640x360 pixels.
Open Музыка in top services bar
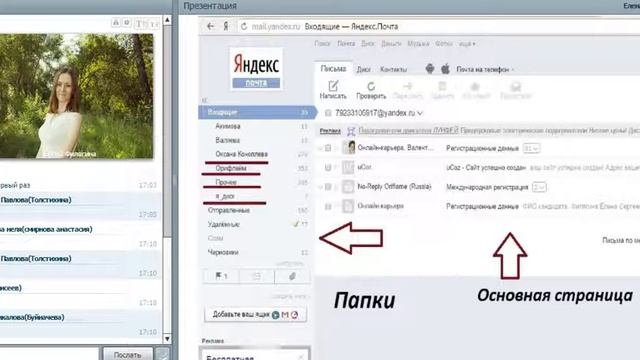[418, 43]
